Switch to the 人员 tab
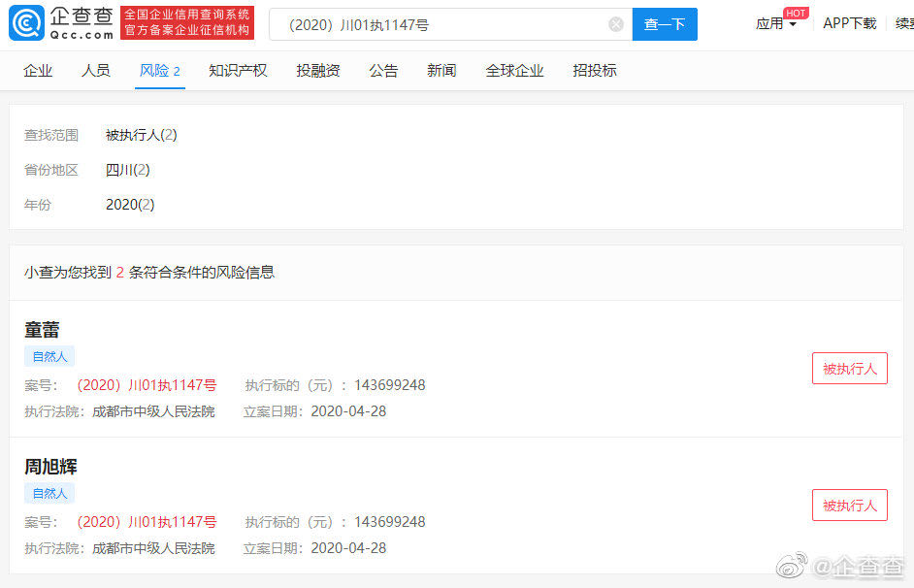 tap(96, 71)
